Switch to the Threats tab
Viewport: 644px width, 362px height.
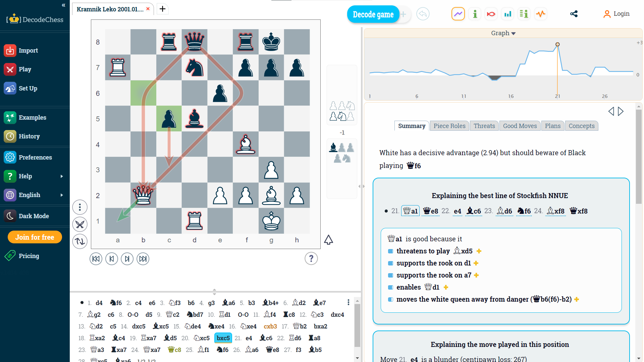tap(484, 126)
